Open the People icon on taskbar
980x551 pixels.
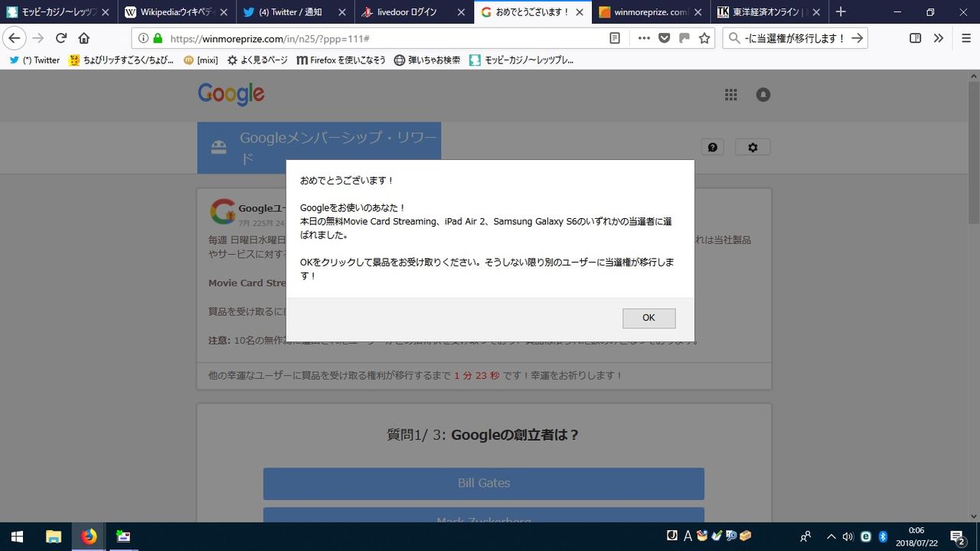click(805, 536)
